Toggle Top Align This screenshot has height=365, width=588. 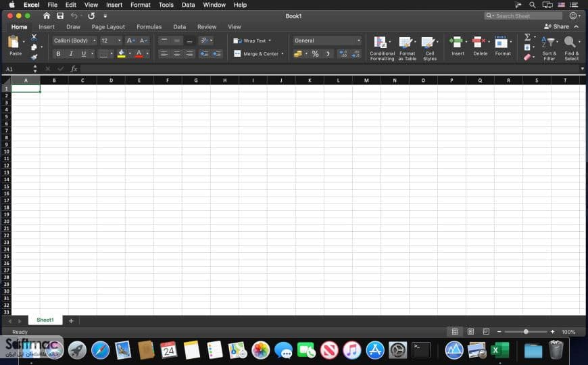pos(164,41)
